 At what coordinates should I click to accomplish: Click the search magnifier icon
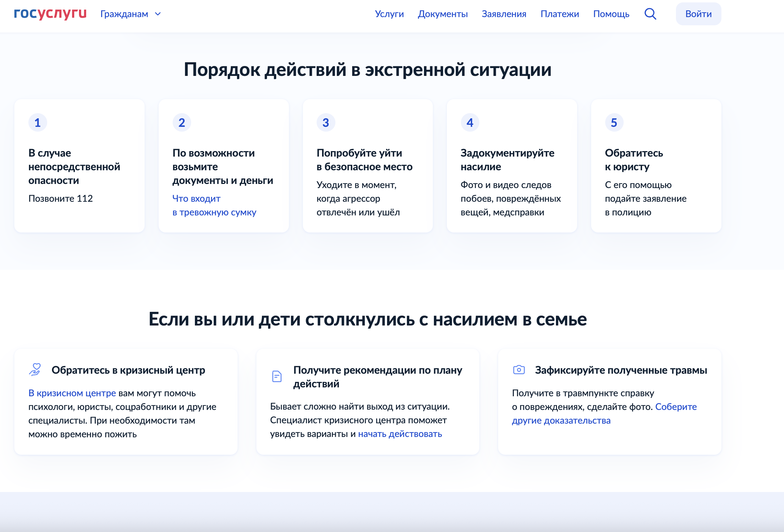point(650,14)
